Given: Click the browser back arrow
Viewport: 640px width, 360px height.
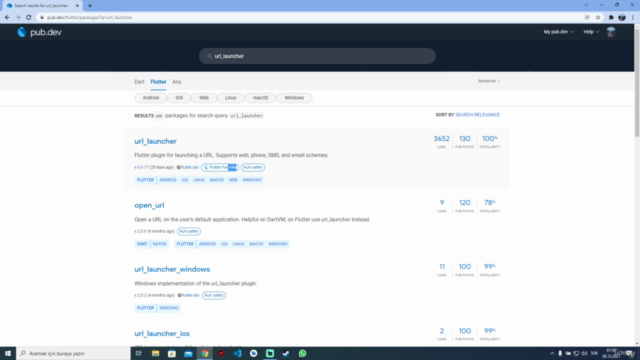Looking at the screenshot, I should click(x=7, y=18).
